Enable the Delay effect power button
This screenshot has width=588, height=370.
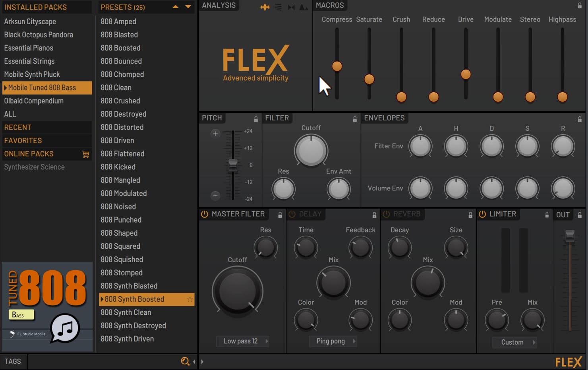tap(292, 214)
